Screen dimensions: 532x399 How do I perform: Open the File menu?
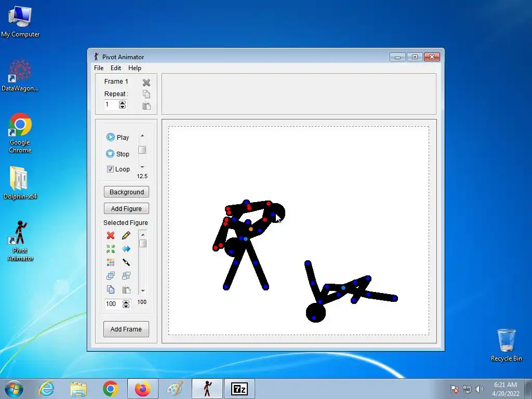coord(99,68)
